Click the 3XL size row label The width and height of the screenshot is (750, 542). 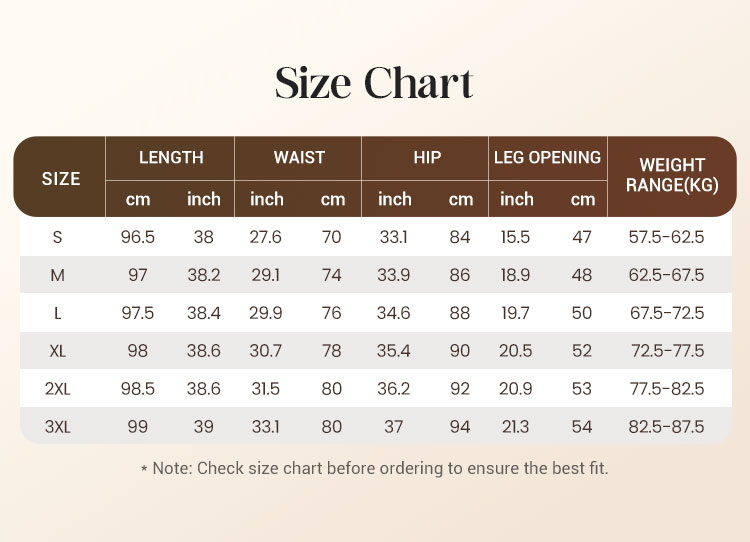pyautogui.click(x=58, y=427)
